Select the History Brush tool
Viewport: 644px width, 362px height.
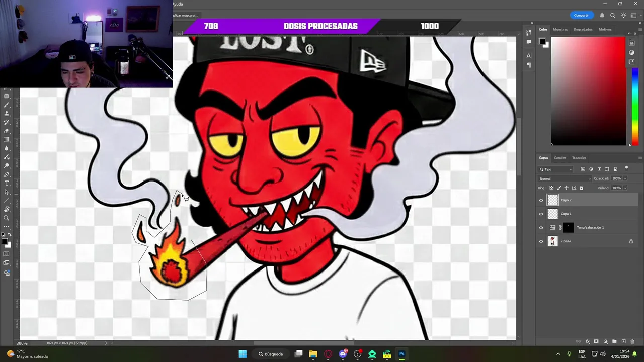[7, 122]
